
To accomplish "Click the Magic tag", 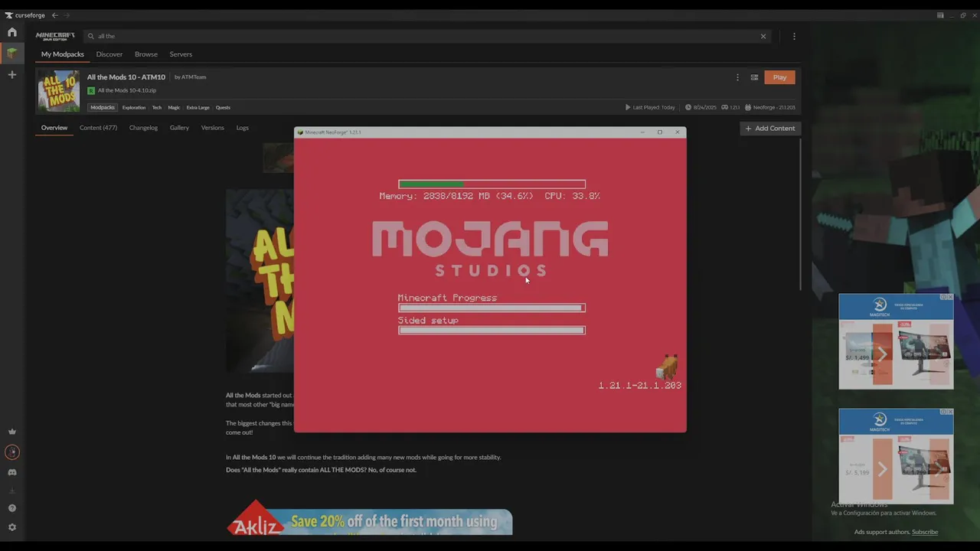I will click(175, 107).
